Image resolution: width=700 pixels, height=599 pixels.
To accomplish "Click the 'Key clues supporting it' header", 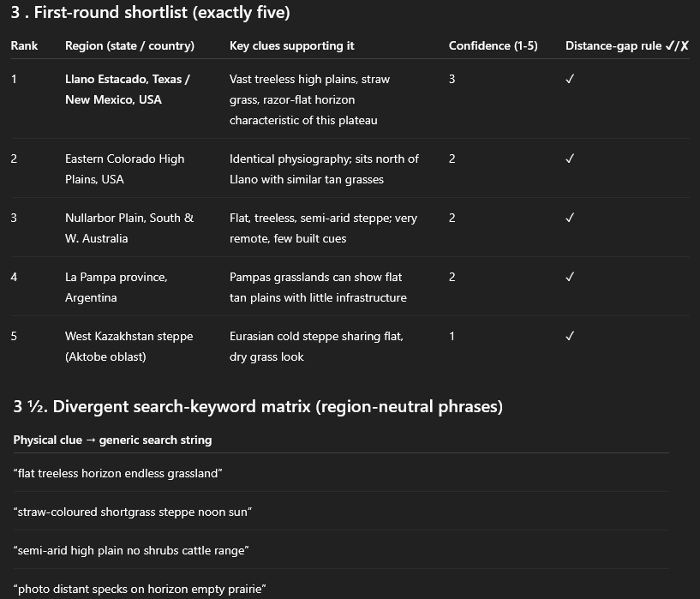I will click(292, 46).
